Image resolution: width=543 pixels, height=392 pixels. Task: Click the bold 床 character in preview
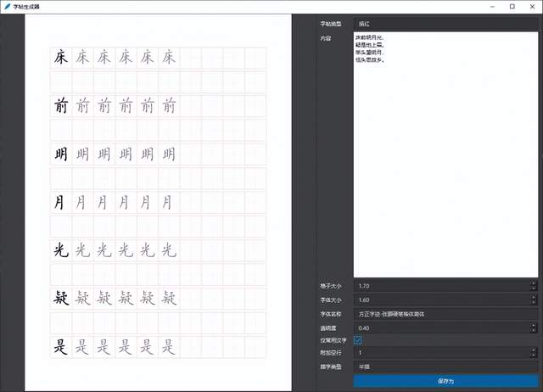click(60, 58)
